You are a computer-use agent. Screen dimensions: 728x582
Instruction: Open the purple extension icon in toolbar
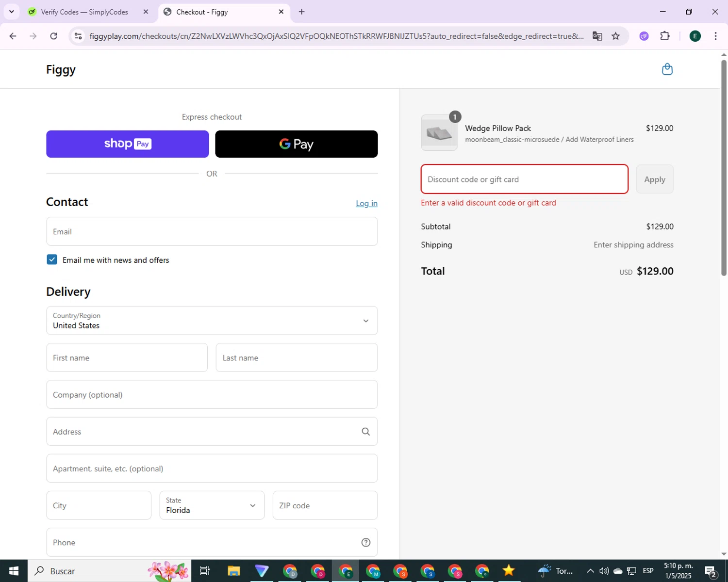[x=644, y=36]
